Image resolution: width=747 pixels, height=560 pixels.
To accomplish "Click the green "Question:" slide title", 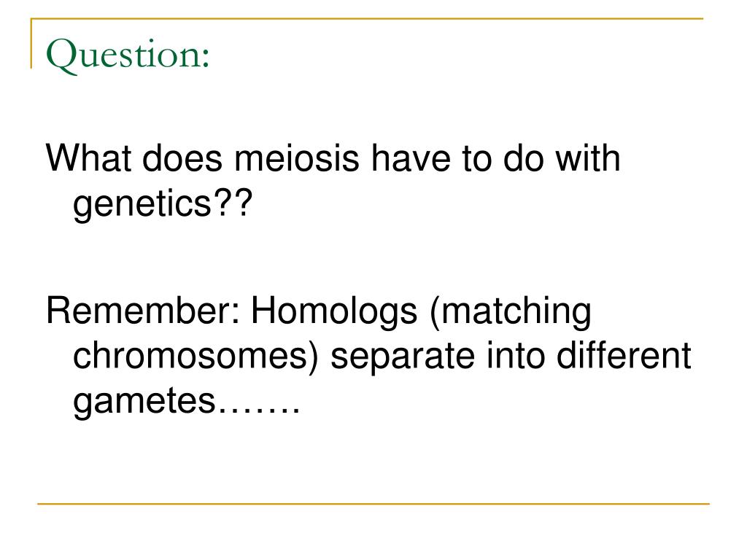I will click(x=128, y=55).
